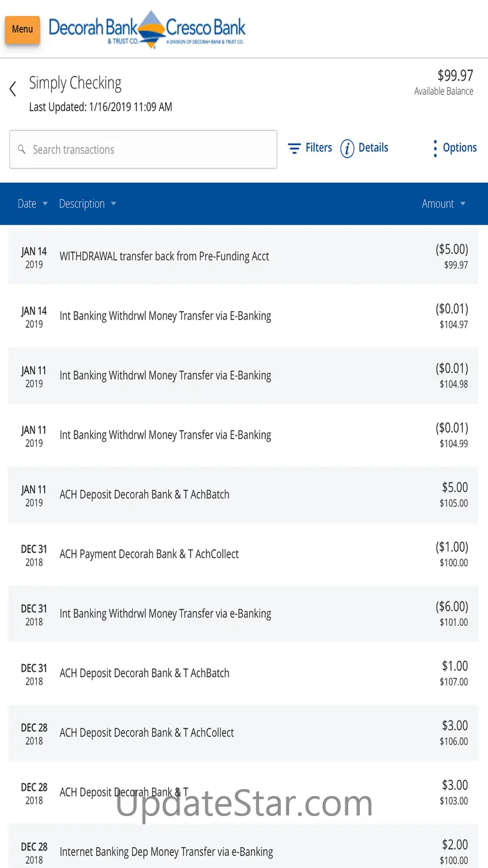Open the $6.00 Int Banking Withdrwl transaction
Viewport: 488px width, 868px height.
[165, 614]
